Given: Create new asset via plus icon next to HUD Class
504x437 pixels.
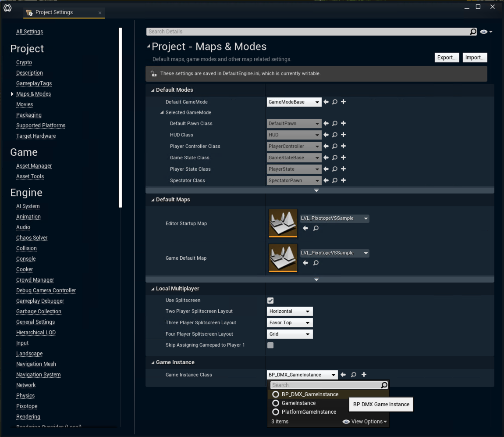Looking at the screenshot, I should 344,135.
